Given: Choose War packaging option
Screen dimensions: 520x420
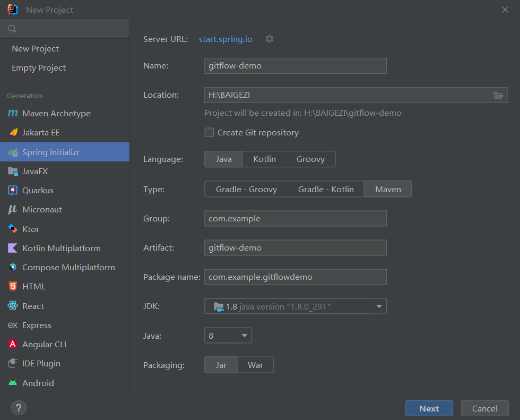Looking at the screenshot, I should tap(255, 365).
